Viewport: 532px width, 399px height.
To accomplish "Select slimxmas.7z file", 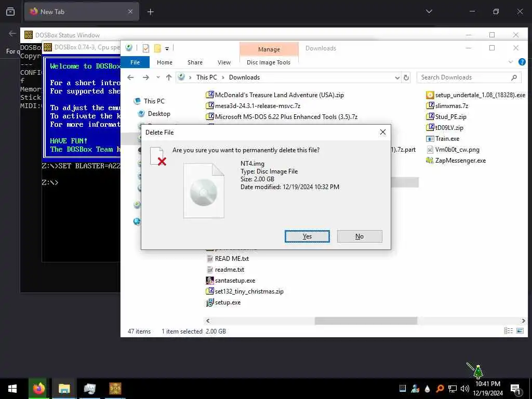I will pyautogui.click(x=447, y=106).
